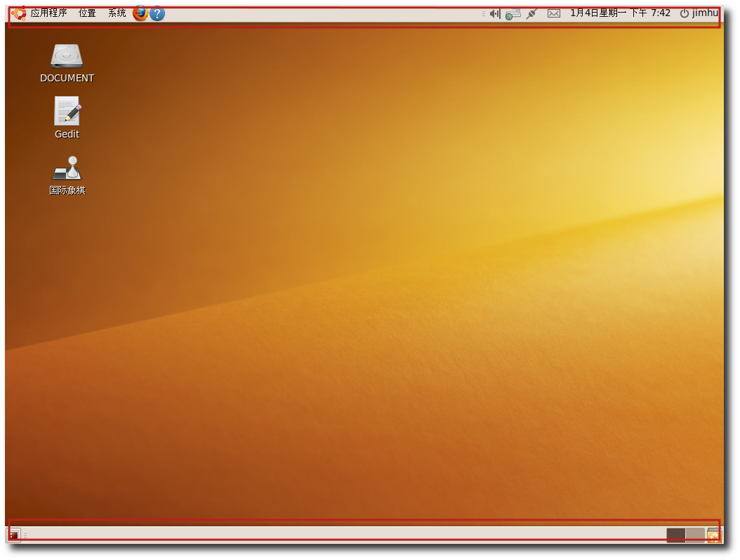Mute the system volume applet
Viewport: 740px width, 560px height.
(x=495, y=13)
